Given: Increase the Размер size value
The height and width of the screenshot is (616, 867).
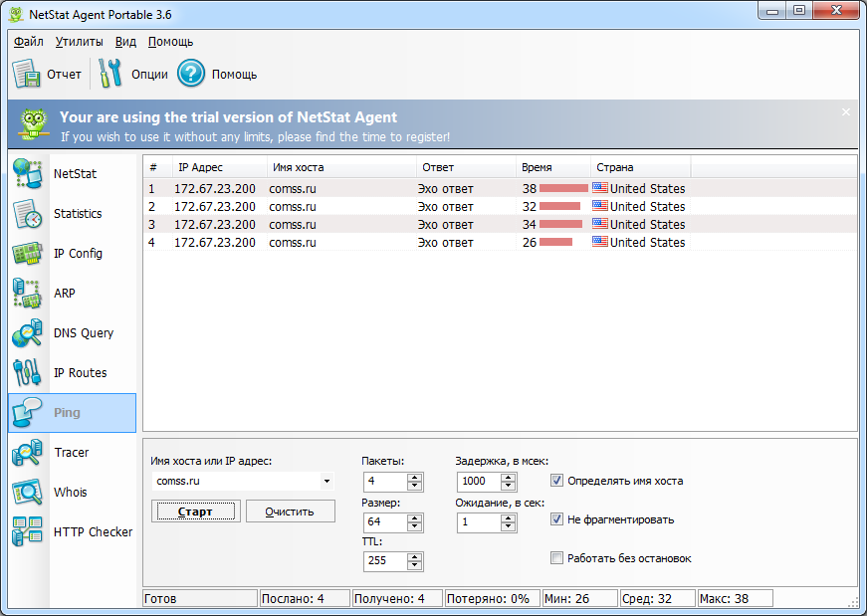Looking at the screenshot, I should [x=414, y=518].
